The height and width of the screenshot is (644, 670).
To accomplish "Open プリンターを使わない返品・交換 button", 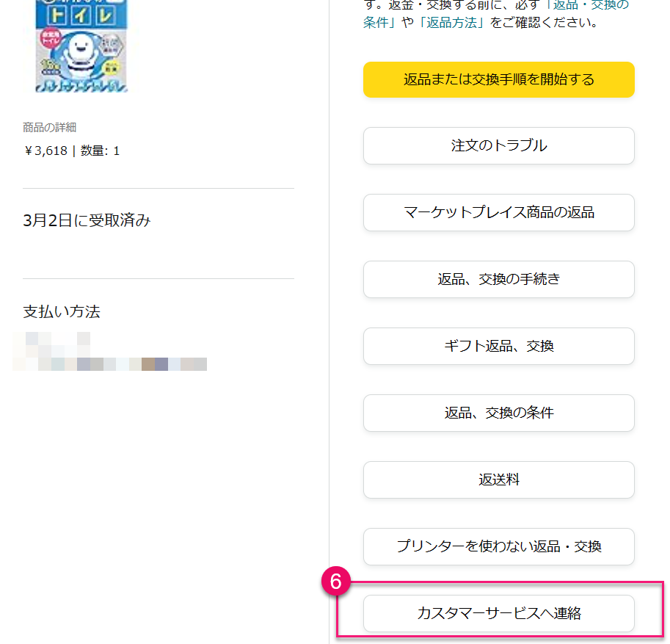I will click(x=498, y=546).
